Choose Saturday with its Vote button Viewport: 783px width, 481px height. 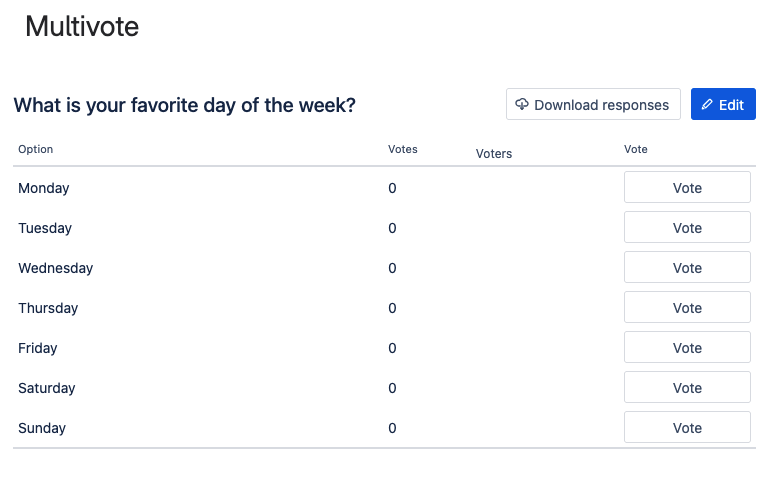click(x=687, y=388)
